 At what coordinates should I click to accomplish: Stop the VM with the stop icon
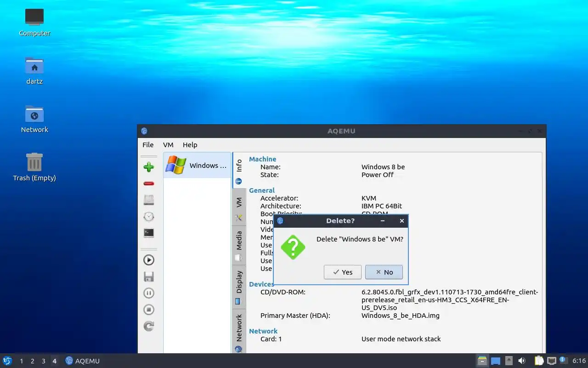[x=148, y=310]
